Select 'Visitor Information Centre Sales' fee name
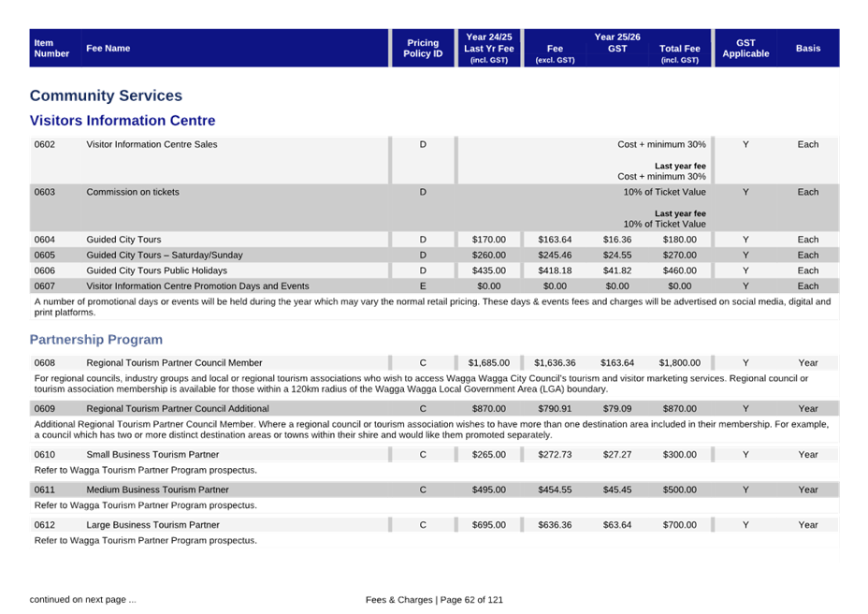 152,144
